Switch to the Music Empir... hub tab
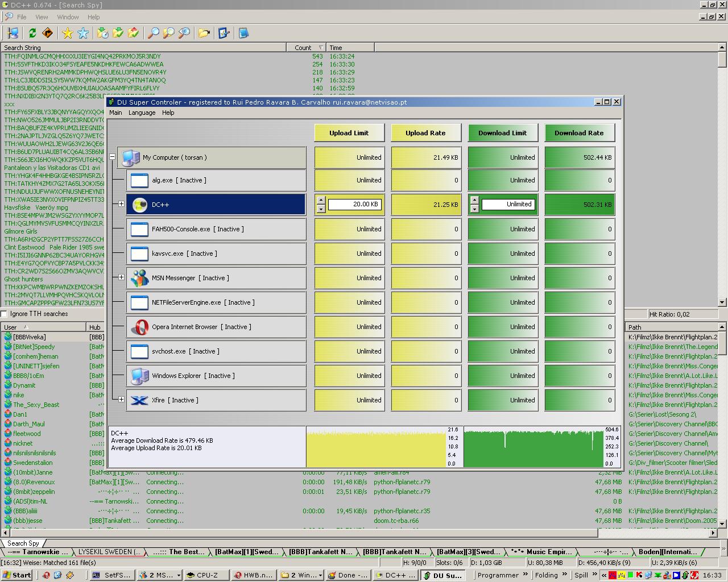 [541, 552]
